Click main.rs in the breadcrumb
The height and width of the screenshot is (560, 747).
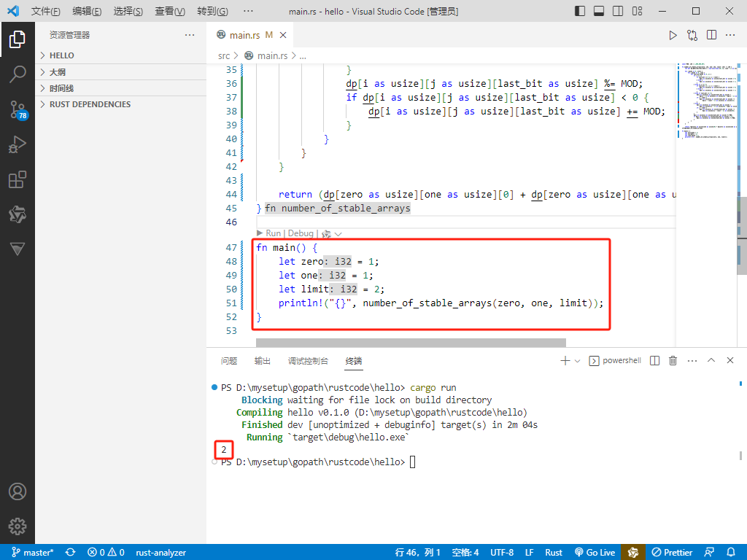click(x=272, y=55)
